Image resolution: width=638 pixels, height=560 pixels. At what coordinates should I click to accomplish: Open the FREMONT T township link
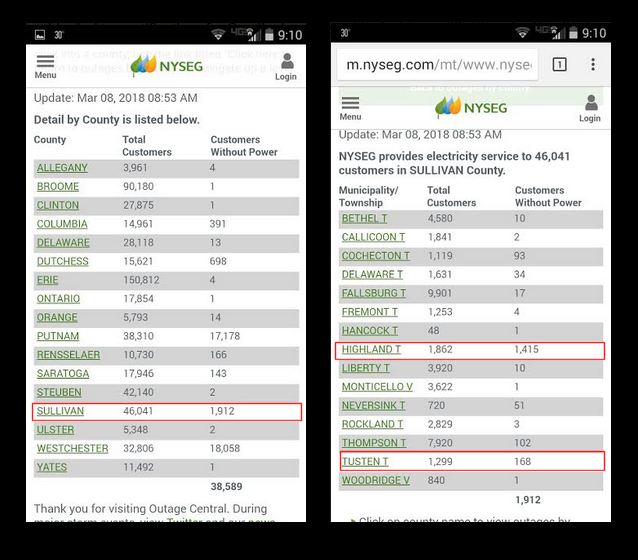369,312
